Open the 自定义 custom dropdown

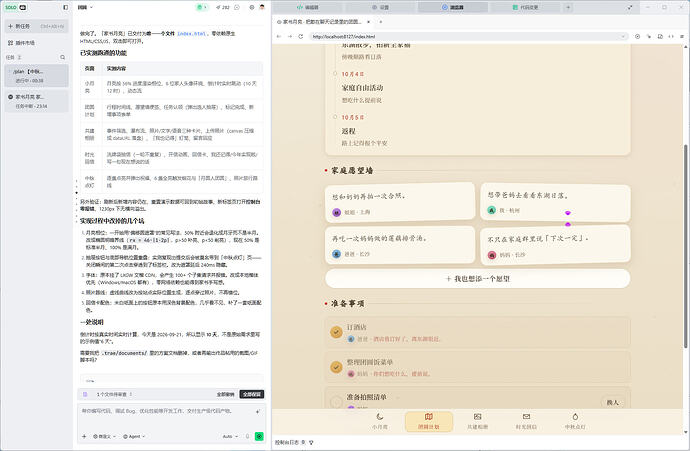coord(105,436)
